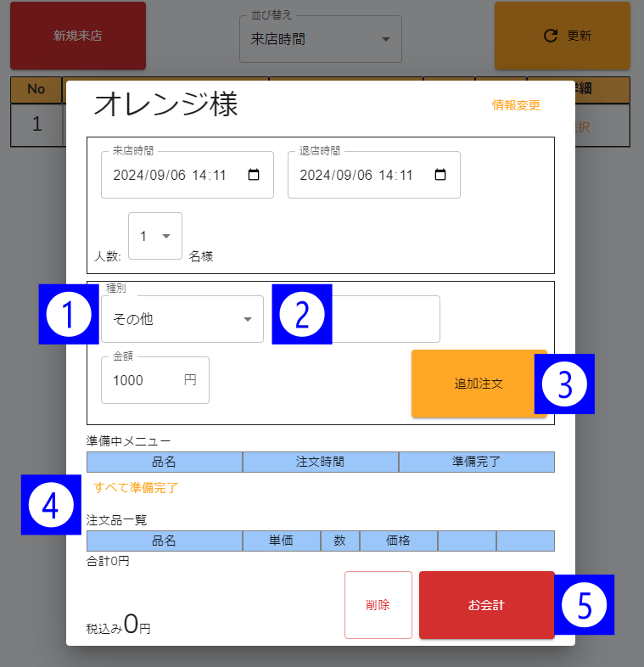The image size is (644, 667).
Task: Click the refresh icon on 更新 button
Action: tap(551, 36)
